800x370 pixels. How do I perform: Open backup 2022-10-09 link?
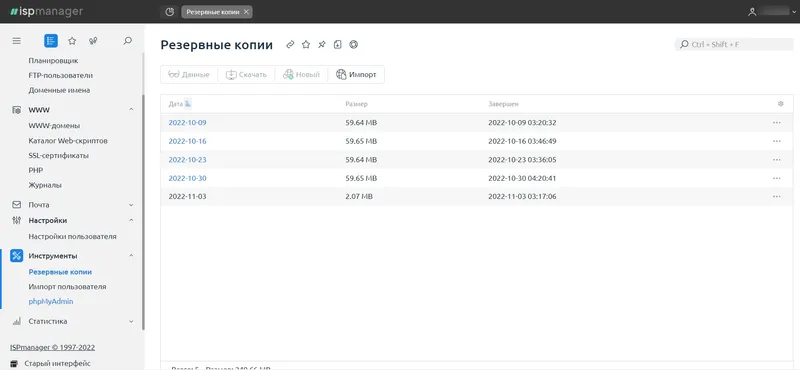(x=187, y=122)
